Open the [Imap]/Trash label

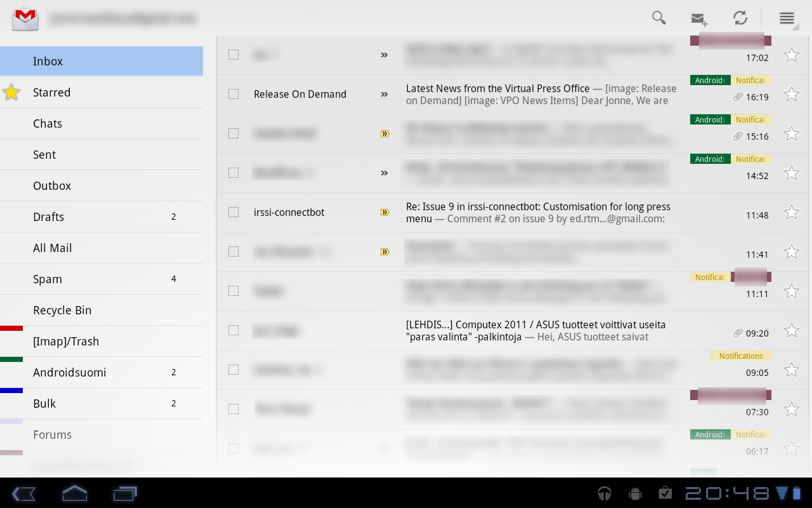coord(101,342)
